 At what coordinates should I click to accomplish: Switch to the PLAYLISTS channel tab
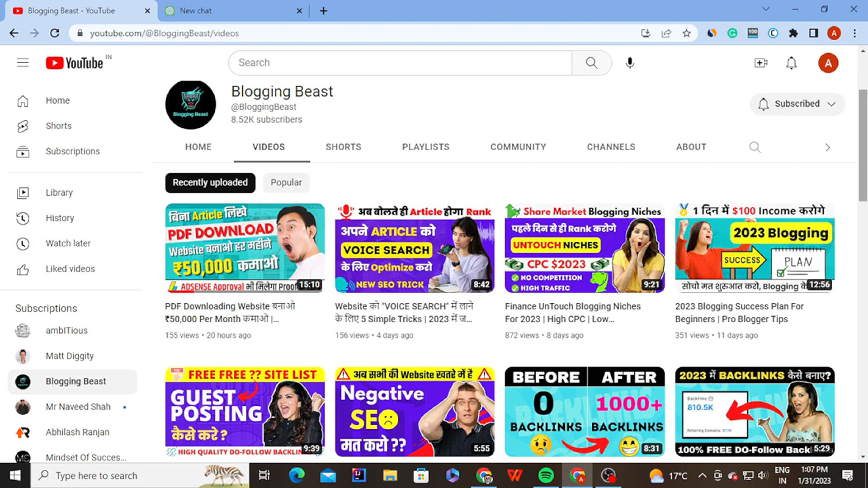click(x=426, y=147)
